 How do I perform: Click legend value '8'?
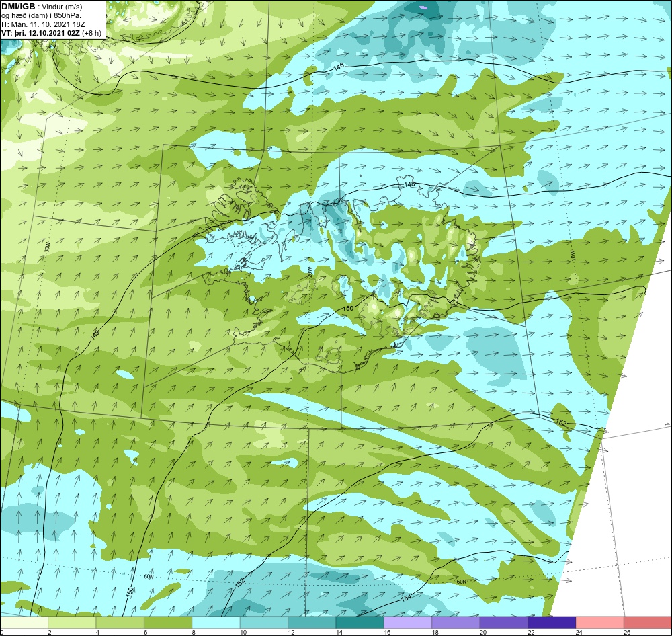194,632
